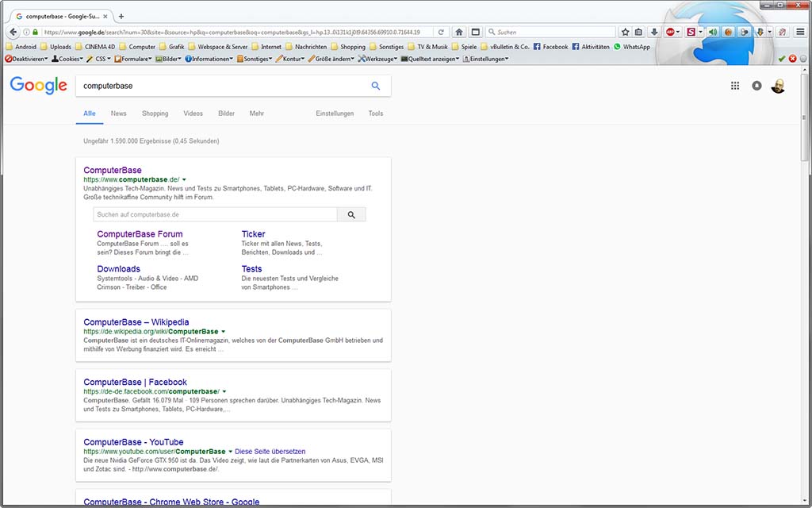
Task: Open the ComputerBase - YouTube result
Action: [x=133, y=443]
